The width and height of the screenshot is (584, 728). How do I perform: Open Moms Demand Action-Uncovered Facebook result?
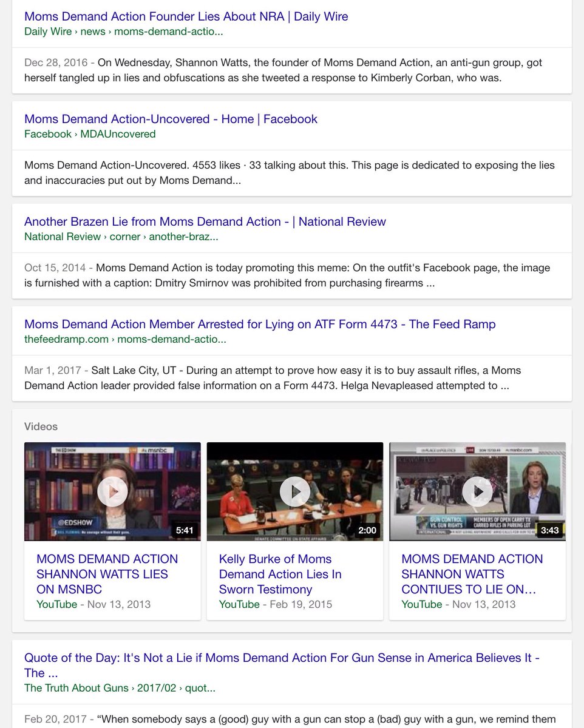pyautogui.click(x=171, y=119)
